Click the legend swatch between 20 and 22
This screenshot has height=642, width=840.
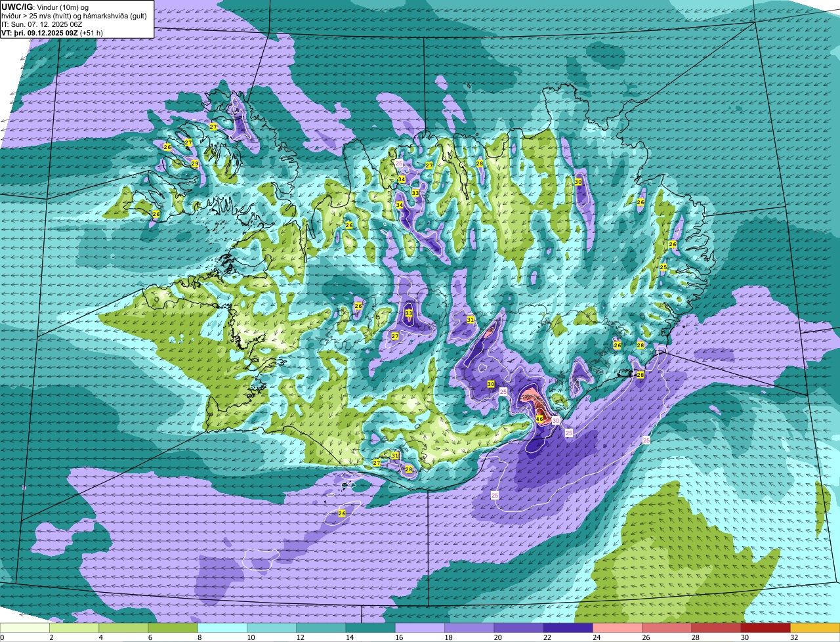[x=519, y=628]
